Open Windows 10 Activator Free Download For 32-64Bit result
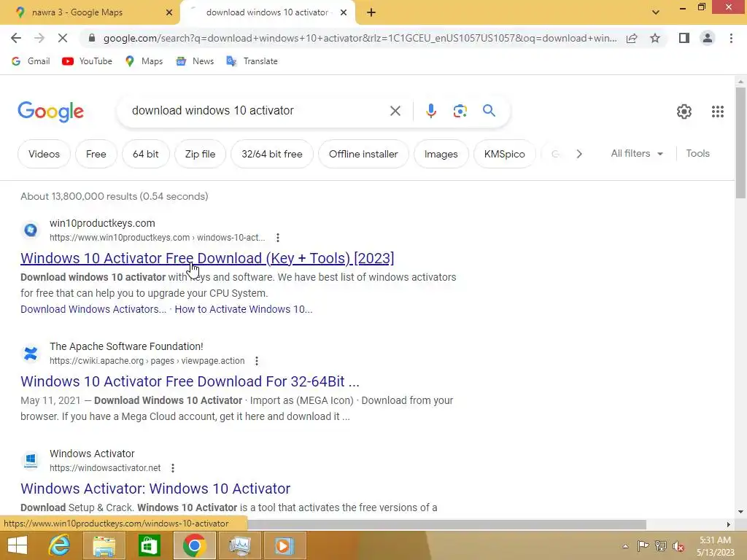Screen dimensions: 747x560 [190, 381]
